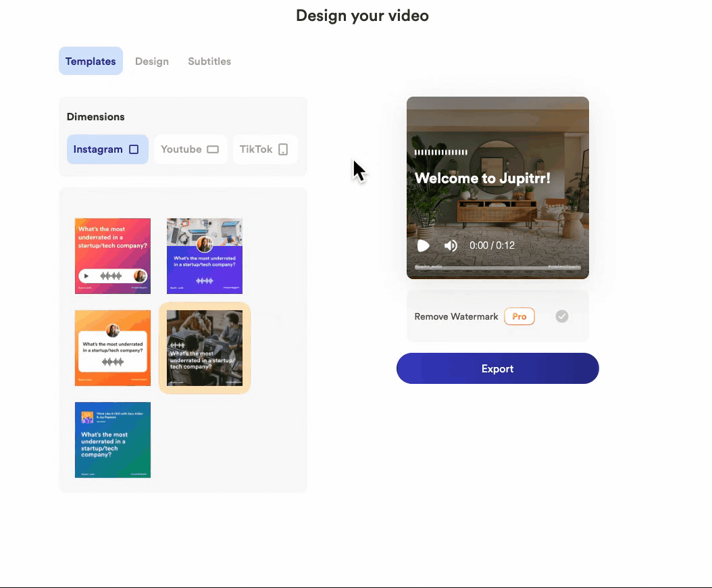
Task: Click the Pro badge
Action: (519, 316)
